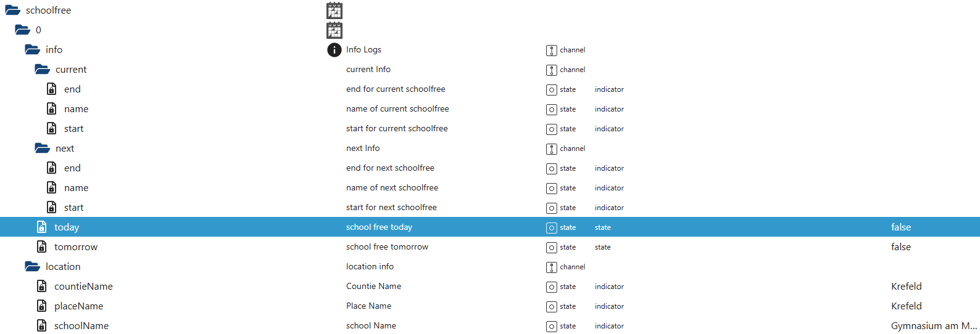This screenshot has width=980, height=334.
Task: Click the schoolfree adapter calendar icon
Action: [x=334, y=10]
